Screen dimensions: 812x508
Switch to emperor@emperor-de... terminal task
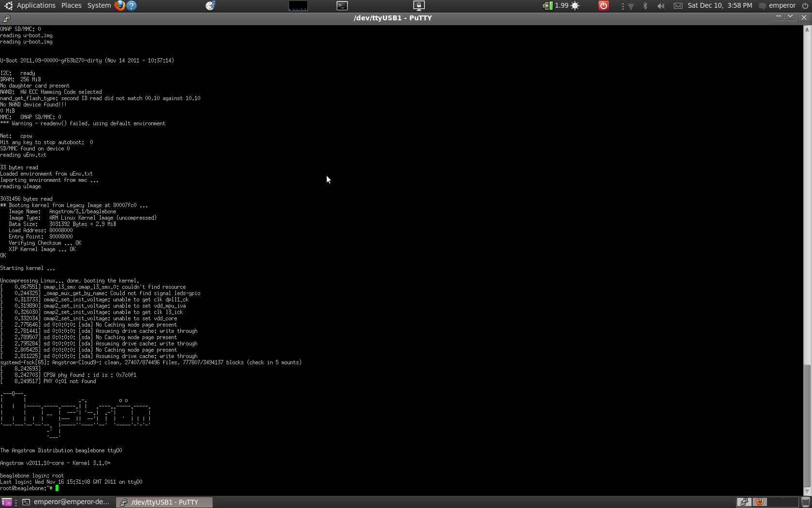66,502
